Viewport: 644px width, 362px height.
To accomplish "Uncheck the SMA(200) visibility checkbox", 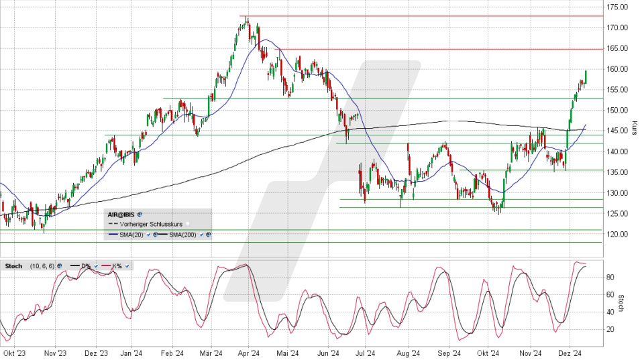I will [x=201, y=235].
